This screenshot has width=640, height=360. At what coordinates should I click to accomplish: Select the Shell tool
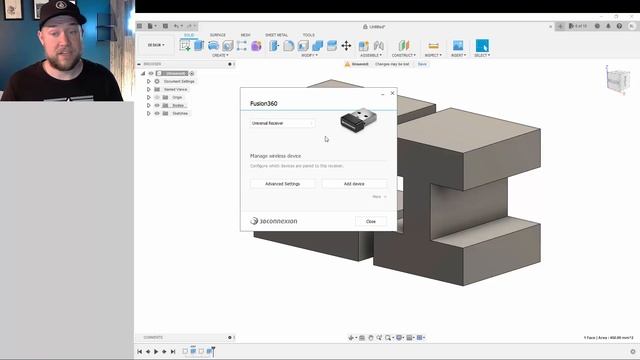pyautogui.click(x=303, y=46)
